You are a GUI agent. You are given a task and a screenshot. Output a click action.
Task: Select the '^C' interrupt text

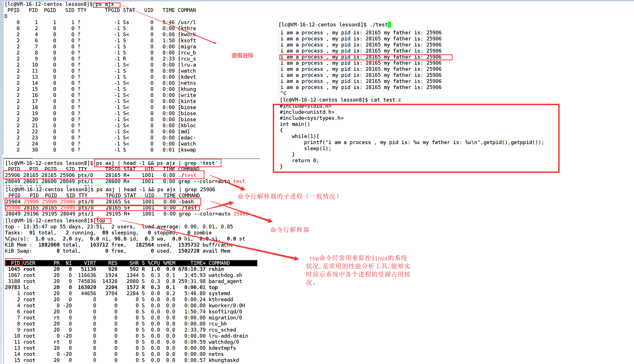(283, 93)
